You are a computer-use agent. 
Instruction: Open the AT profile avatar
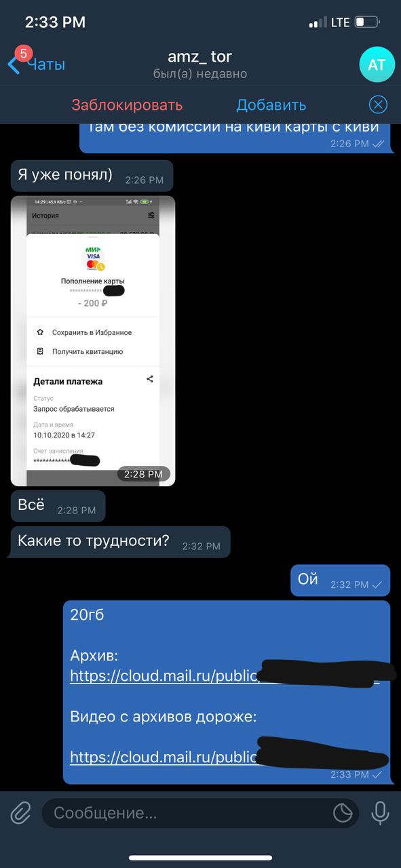click(x=377, y=64)
